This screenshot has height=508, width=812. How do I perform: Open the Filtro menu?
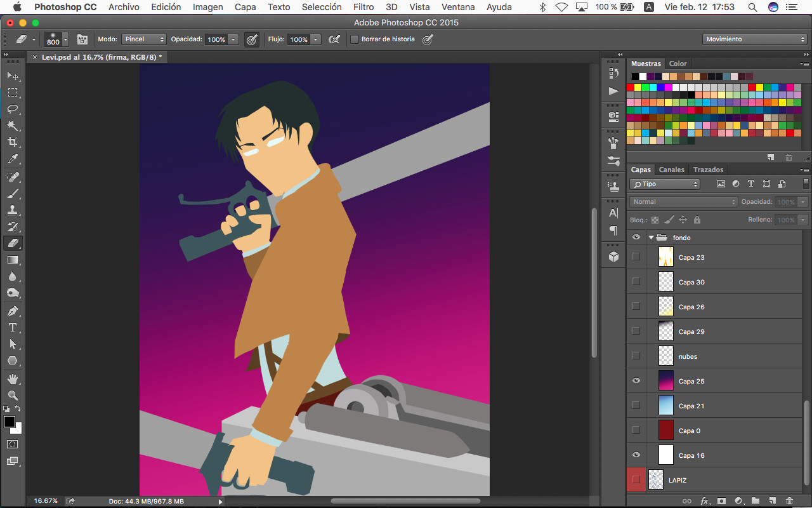(363, 7)
